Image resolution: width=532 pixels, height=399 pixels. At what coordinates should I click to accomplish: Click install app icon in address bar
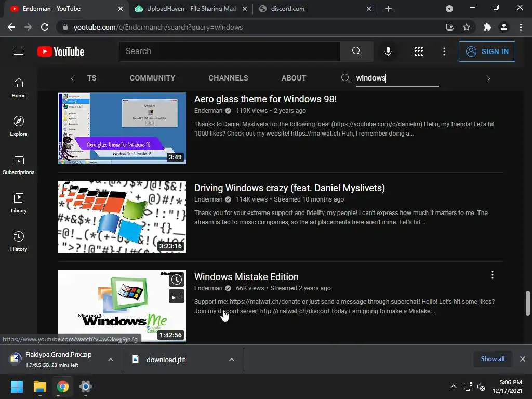(x=449, y=27)
